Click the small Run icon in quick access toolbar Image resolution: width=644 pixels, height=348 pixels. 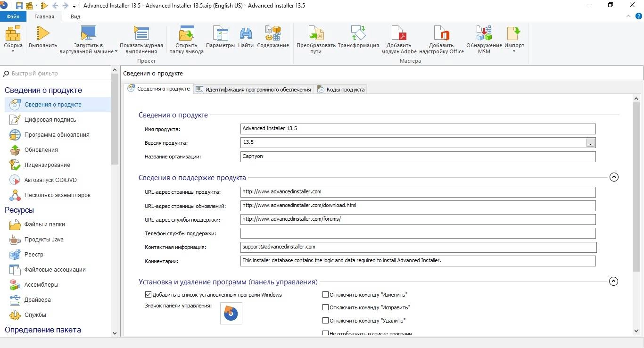tap(44, 6)
